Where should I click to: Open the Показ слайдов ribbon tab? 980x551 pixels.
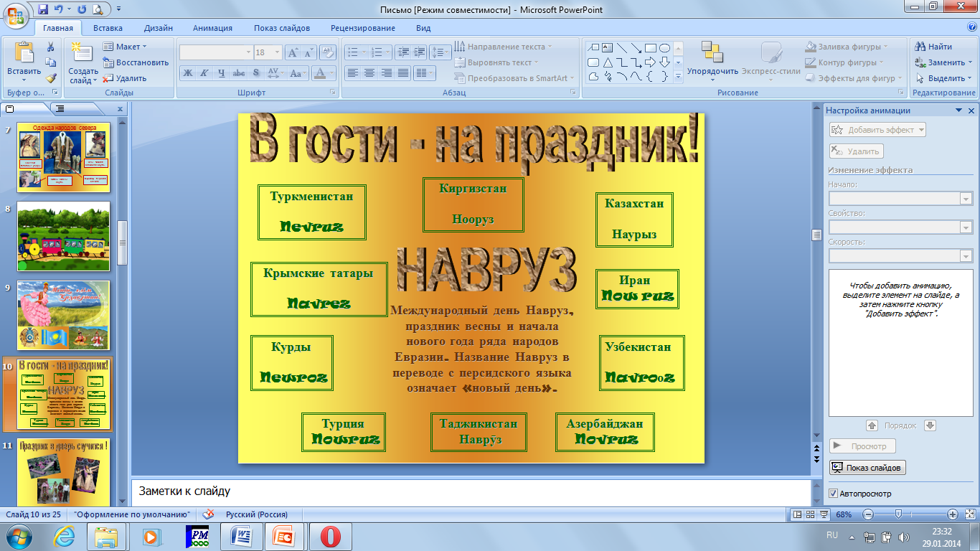click(x=282, y=28)
